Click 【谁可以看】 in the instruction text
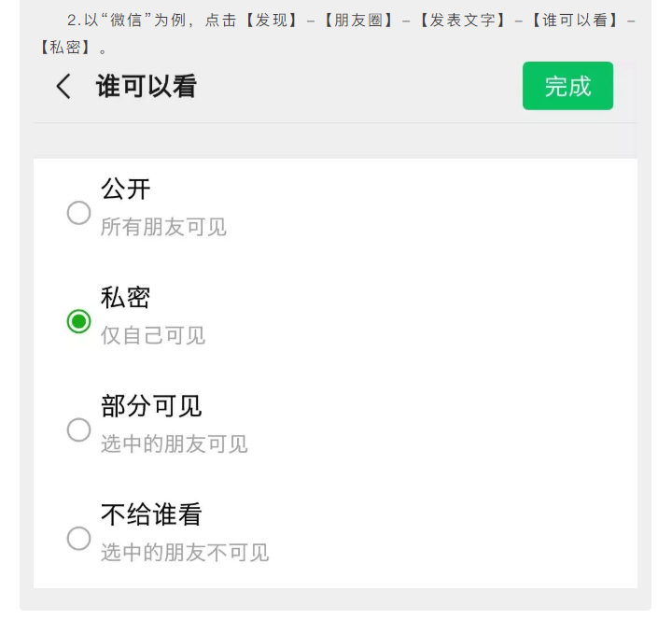Viewport: 672px width, 619px height. [575, 21]
